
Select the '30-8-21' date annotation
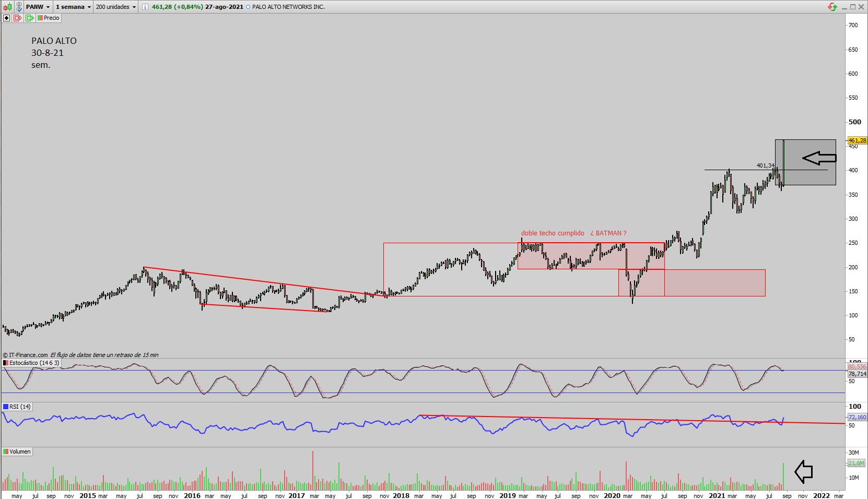[47, 53]
